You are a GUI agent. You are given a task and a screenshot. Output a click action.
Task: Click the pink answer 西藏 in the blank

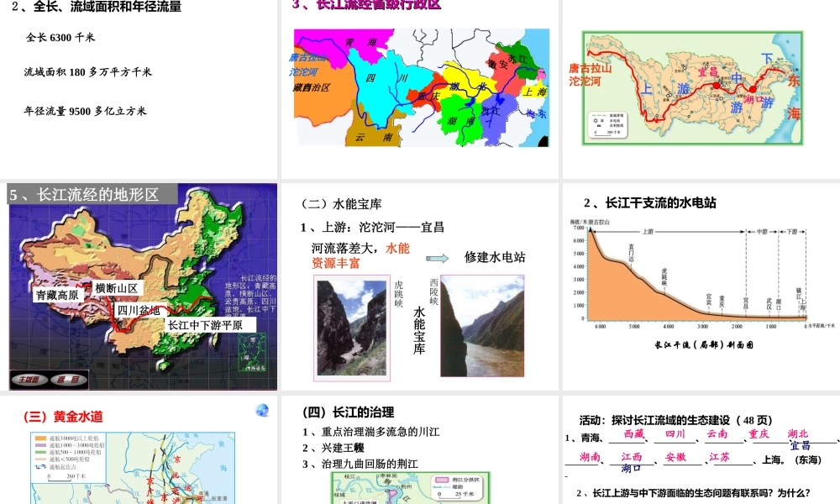(x=634, y=433)
